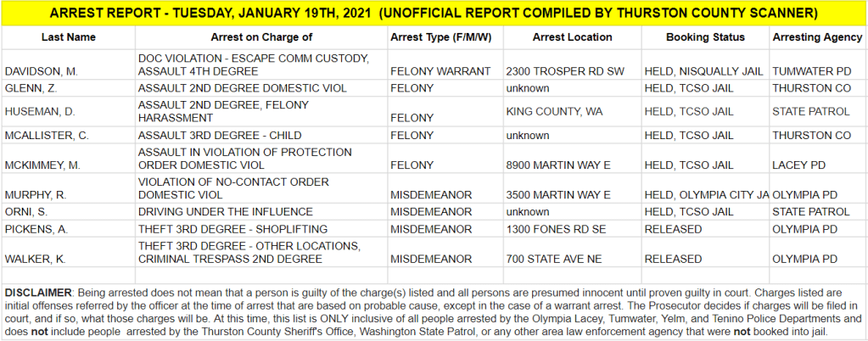Click the "Arrest Location" column header
The height and width of the screenshot is (341, 868).
pos(572,37)
